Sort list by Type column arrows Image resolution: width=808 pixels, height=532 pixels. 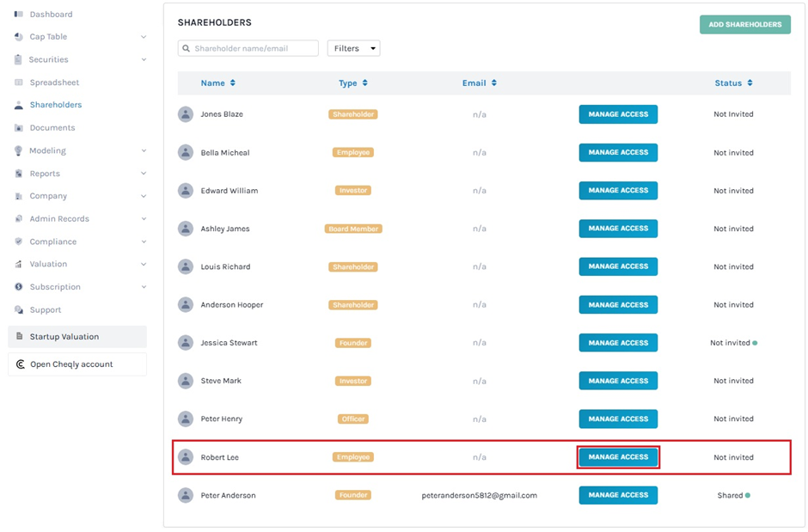click(365, 83)
